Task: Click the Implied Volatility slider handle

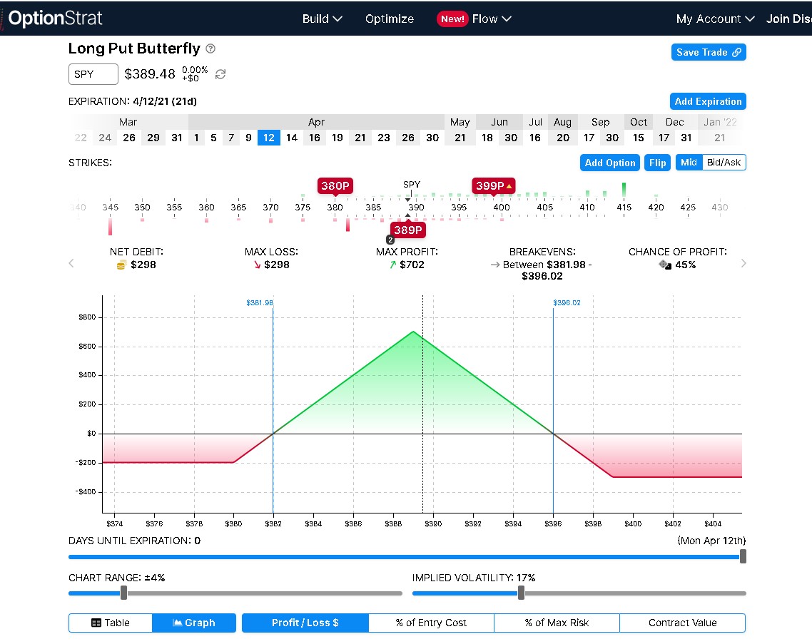Action: tap(521, 593)
